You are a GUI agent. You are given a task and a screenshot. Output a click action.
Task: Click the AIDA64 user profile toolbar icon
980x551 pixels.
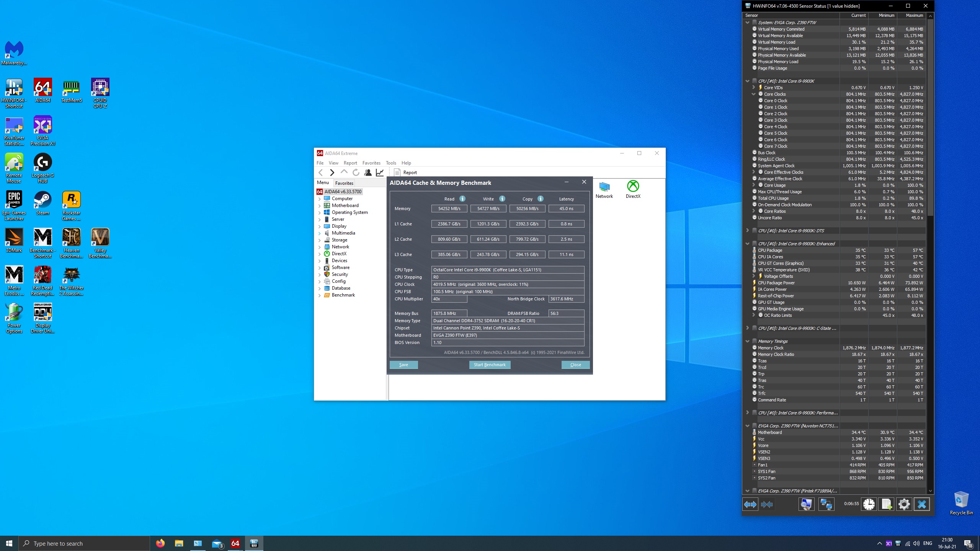tap(367, 173)
